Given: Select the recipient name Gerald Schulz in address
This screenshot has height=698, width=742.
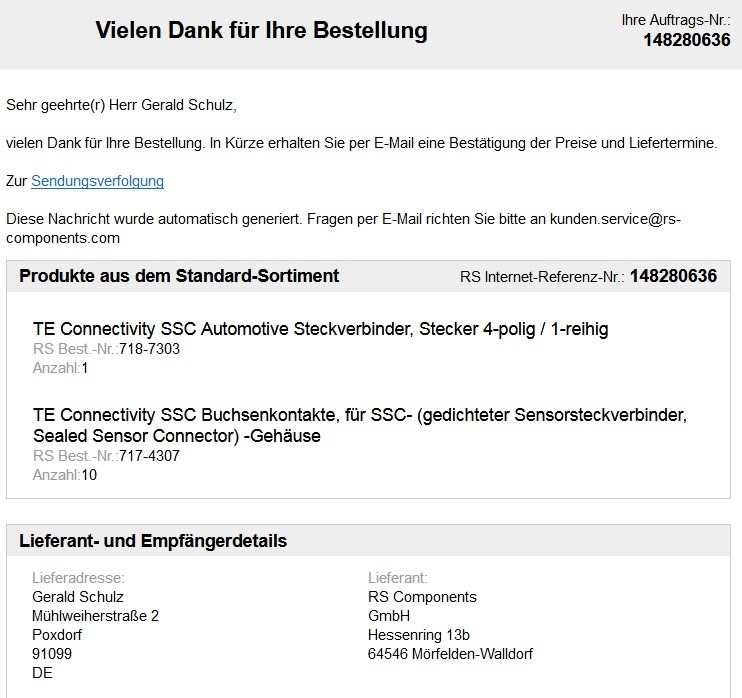Looking at the screenshot, I should (78, 597).
